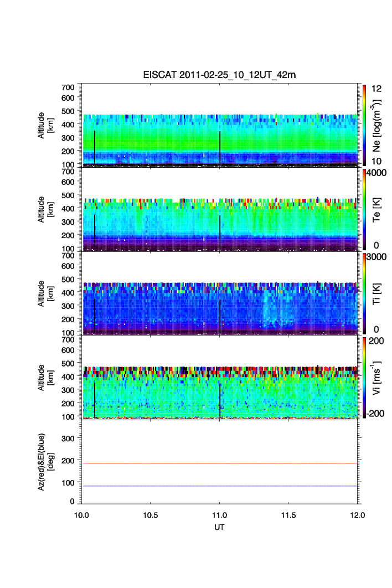This screenshot has width=392, height=588.
Task: Click the 10 value on Ne color scale
Action: point(376,161)
